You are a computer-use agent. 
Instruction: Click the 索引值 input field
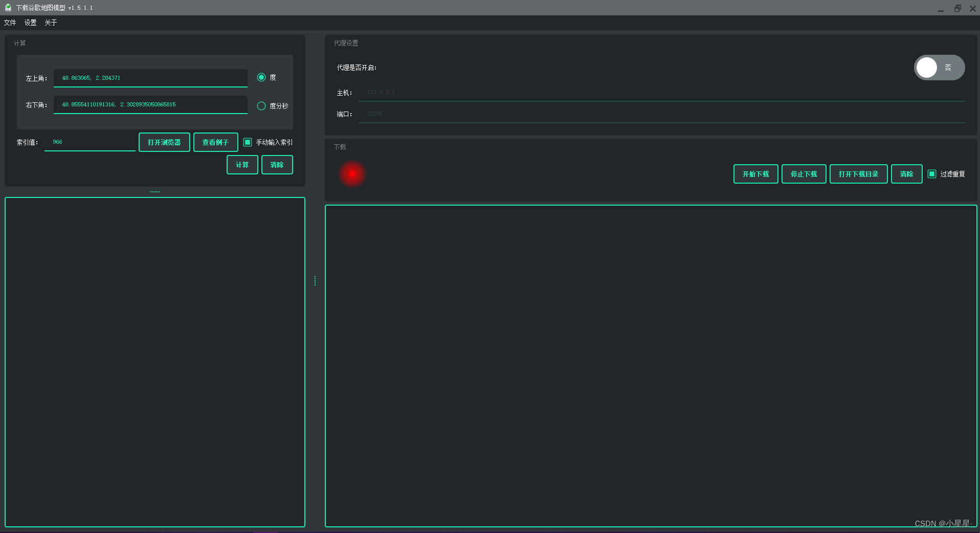point(90,142)
